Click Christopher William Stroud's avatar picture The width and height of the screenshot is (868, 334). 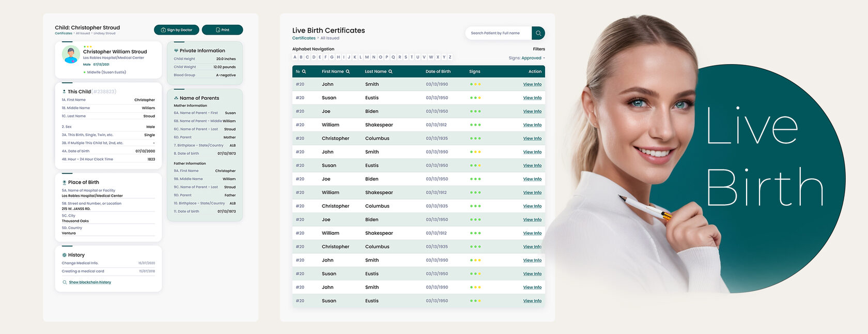[x=70, y=54]
